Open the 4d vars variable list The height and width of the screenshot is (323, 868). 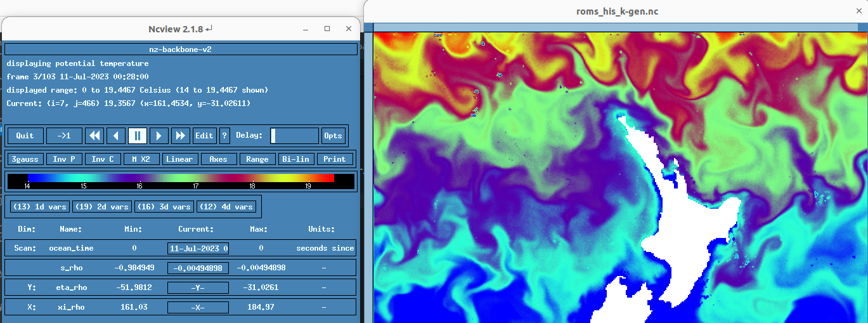[226, 207]
